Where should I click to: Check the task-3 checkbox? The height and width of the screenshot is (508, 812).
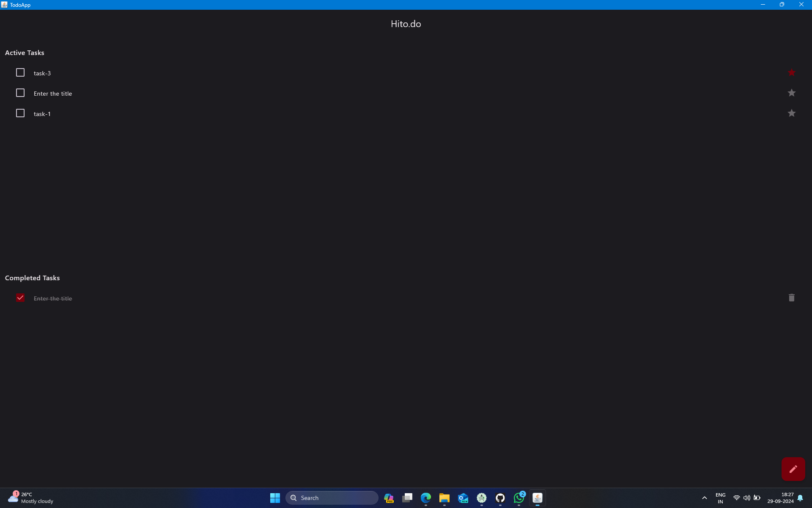[20, 73]
